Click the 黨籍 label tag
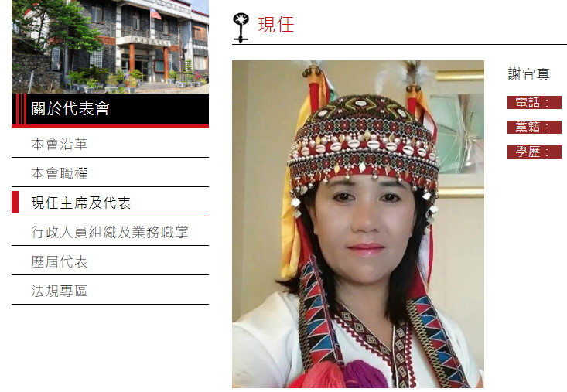 [x=534, y=127]
